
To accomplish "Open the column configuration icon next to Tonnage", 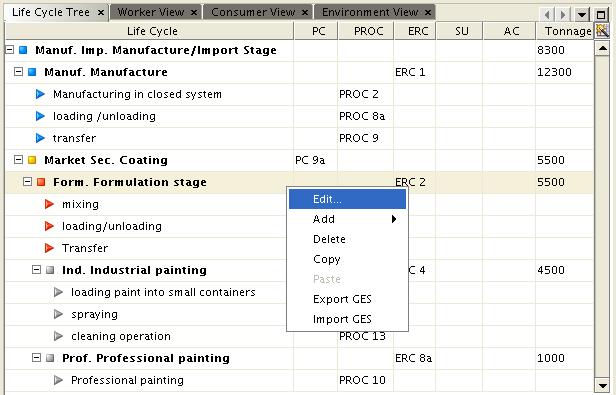I will pyautogui.click(x=602, y=31).
